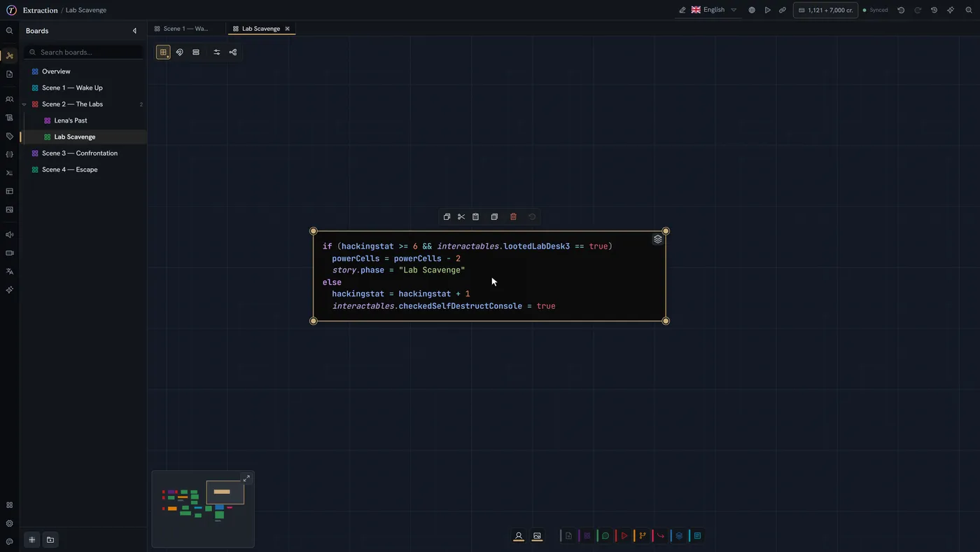Click the Extraction project breadcrumb
The height and width of the screenshot is (552, 980).
(x=40, y=11)
